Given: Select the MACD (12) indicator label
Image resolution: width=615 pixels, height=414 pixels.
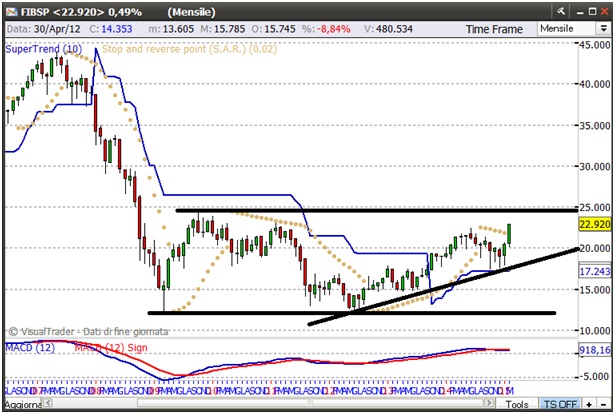Looking at the screenshot, I should 30,346.
